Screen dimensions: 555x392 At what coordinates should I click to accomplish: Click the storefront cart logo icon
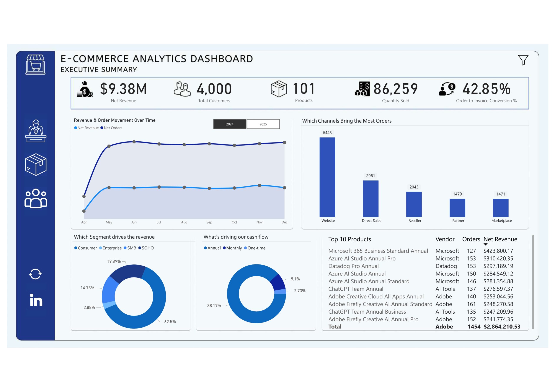pos(35,65)
